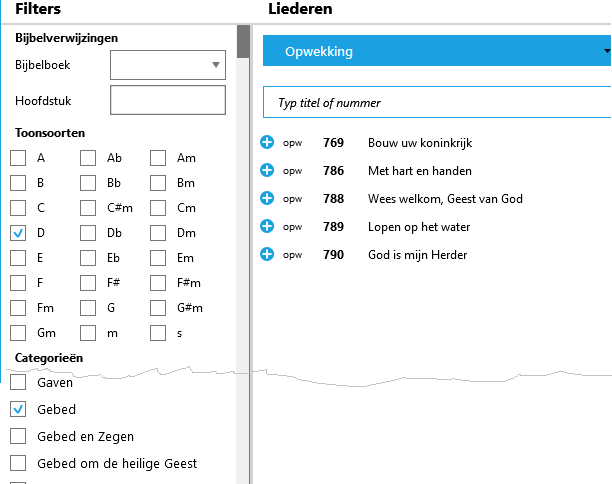Add song 790 God is mijn Herder

point(267,254)
